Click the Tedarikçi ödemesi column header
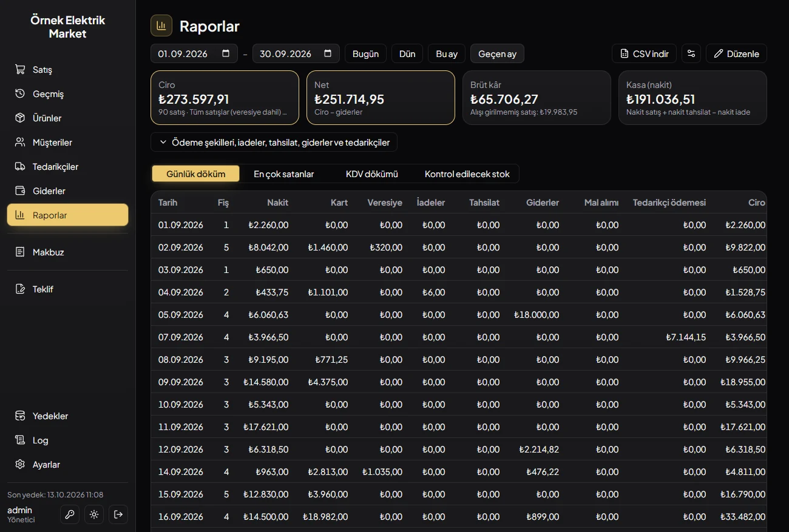The width and height of the screenshot is (789, 532). (669, 203)
